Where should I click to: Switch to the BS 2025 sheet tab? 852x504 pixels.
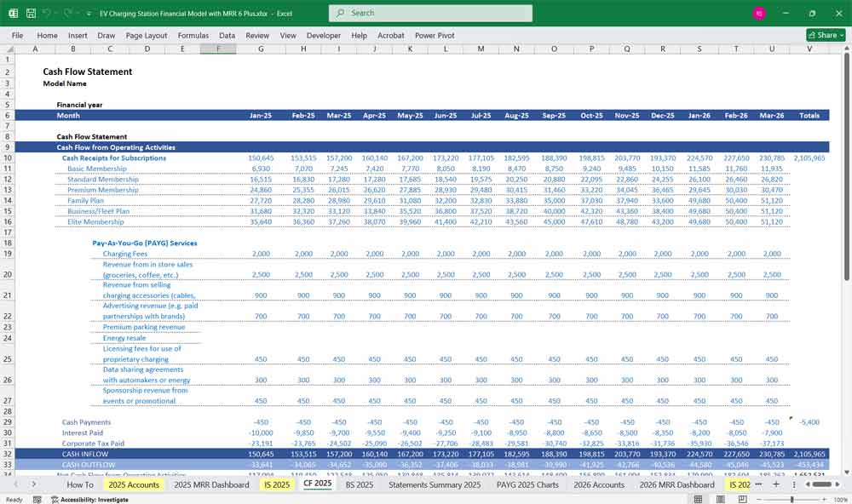click(x=360, y=484)
